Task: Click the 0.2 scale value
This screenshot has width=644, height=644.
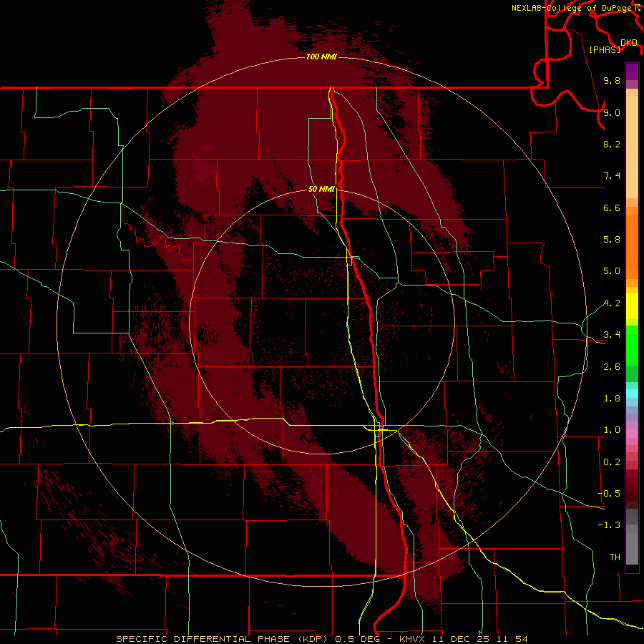Action: tap(612, 462)
